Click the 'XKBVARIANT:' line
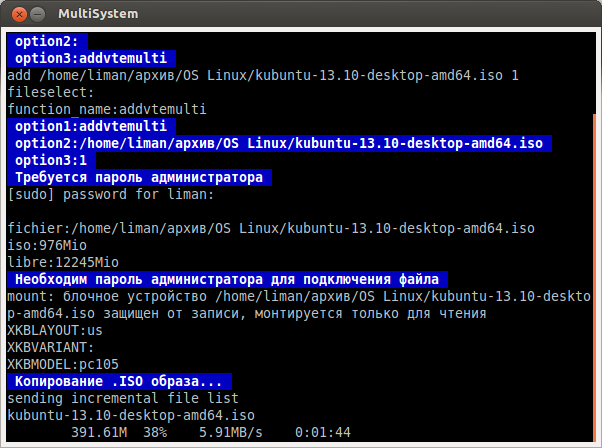The image size is (602, 448). (51, 347)
